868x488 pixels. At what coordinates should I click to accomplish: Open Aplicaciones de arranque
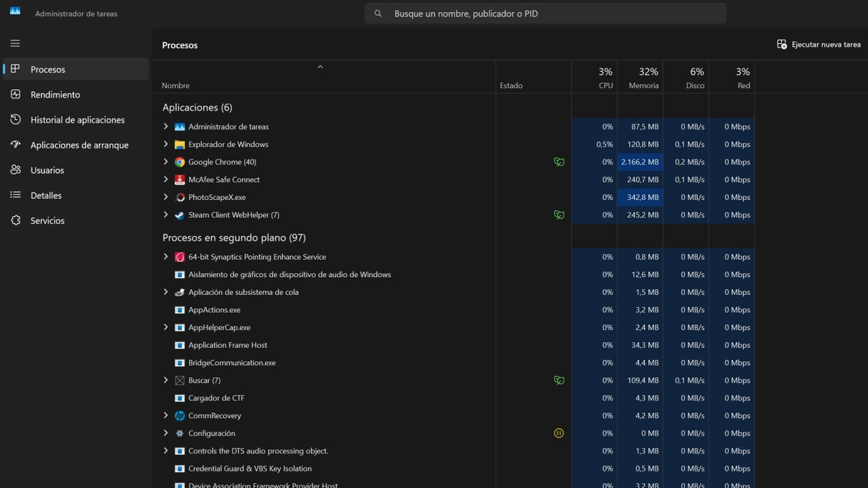tap(76, 145)
